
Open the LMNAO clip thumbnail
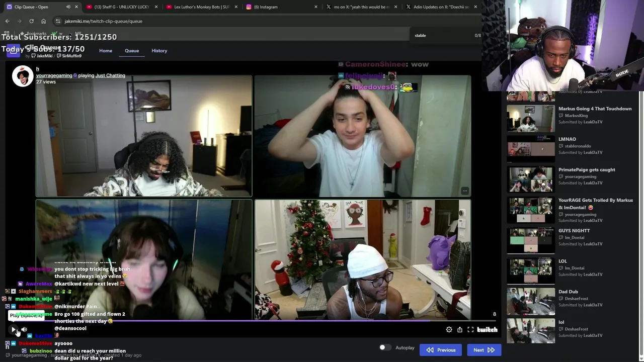531,149
